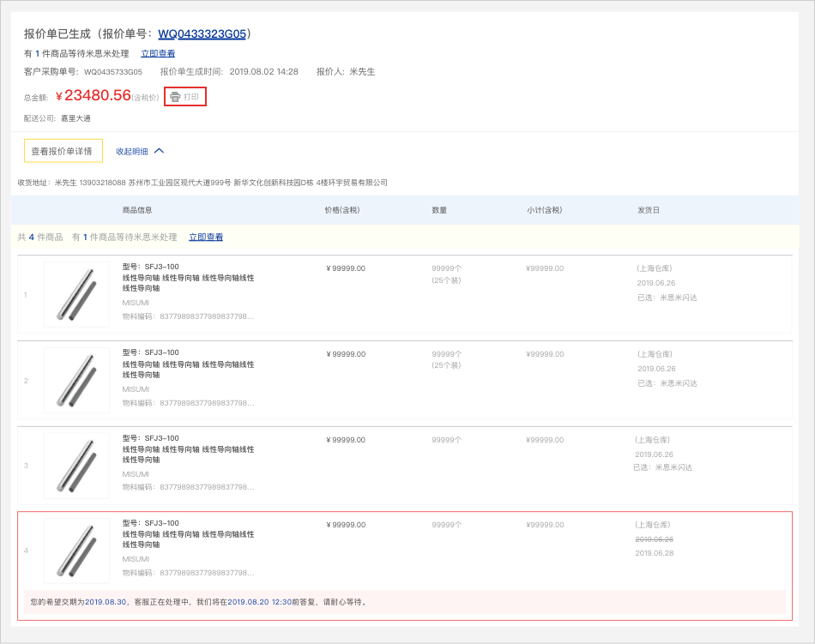Collapse details using the chevron-up arrow
815x644 pixels.
click(x=159, y=151)
